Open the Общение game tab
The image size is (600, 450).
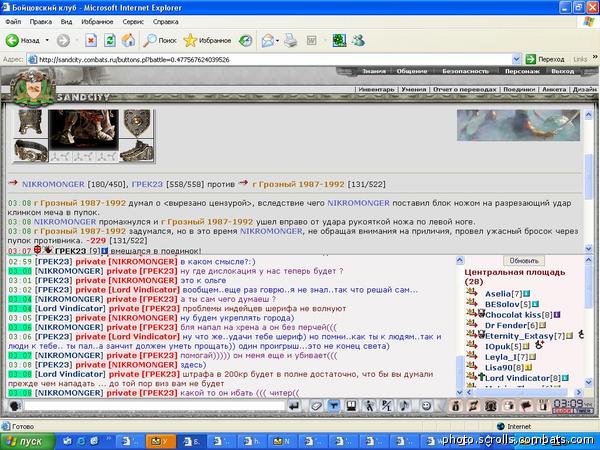pos(412,71)
